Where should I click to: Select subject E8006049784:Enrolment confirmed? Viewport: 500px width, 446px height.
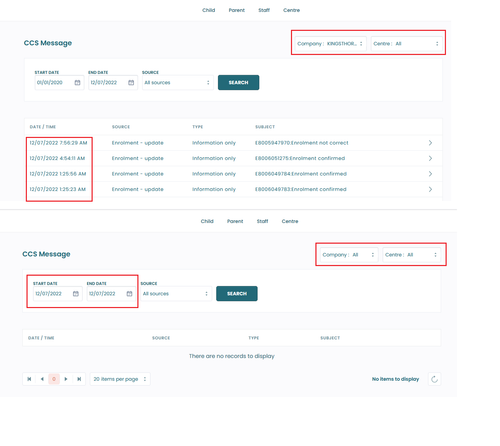(x=301, y=174)
